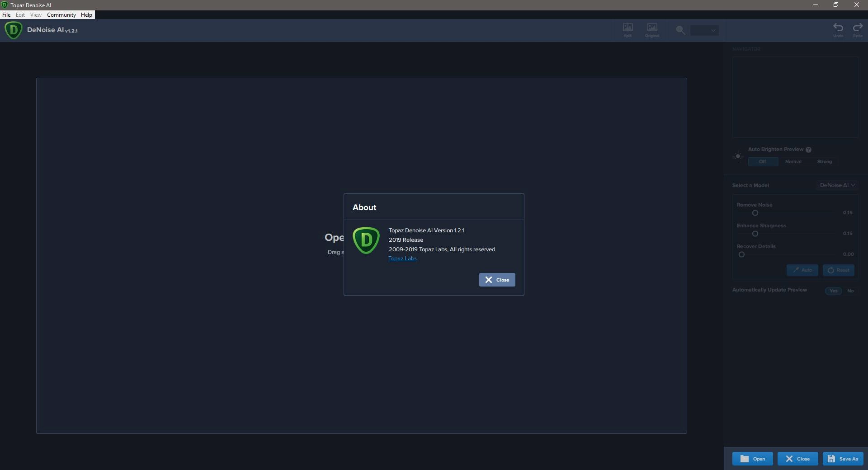
Task: Open Auto Brighten Preview help tooltip
Action: 808,150
